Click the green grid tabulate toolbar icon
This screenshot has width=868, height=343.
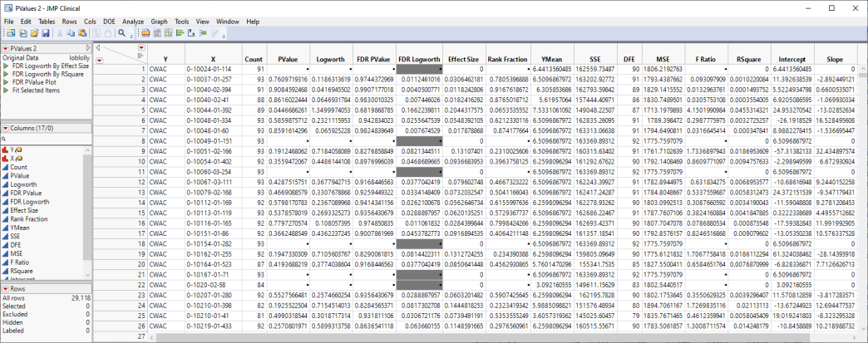click(169, 33)
